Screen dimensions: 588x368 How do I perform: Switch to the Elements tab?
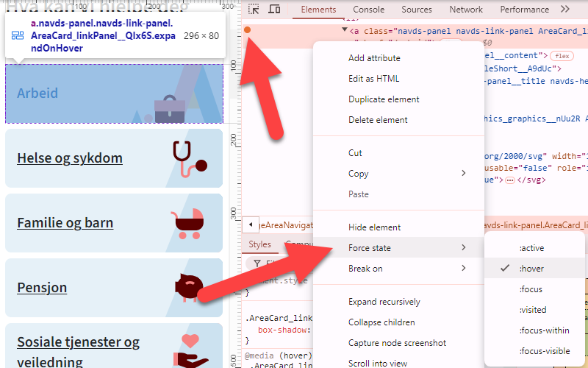click(318, 10)
